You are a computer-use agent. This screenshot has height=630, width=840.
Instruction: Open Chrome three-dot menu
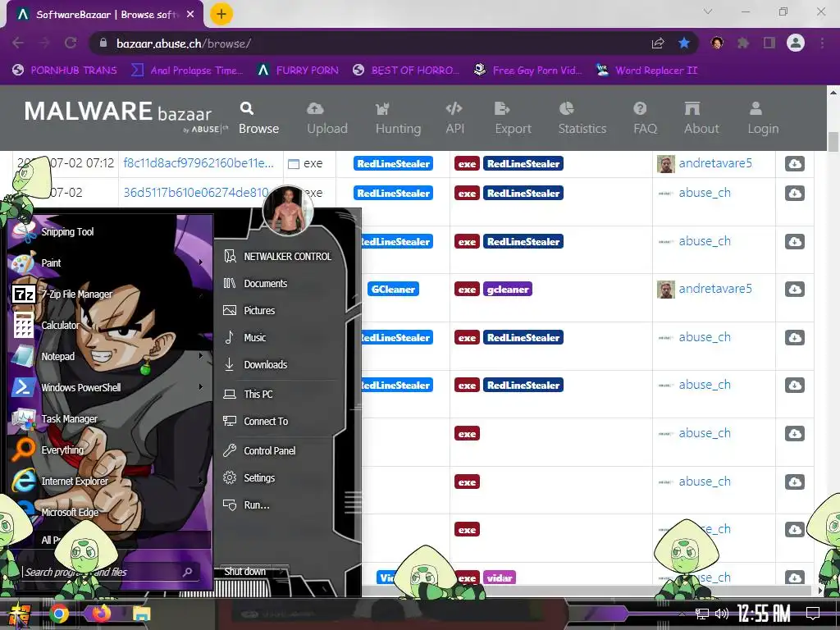[822, 43]
